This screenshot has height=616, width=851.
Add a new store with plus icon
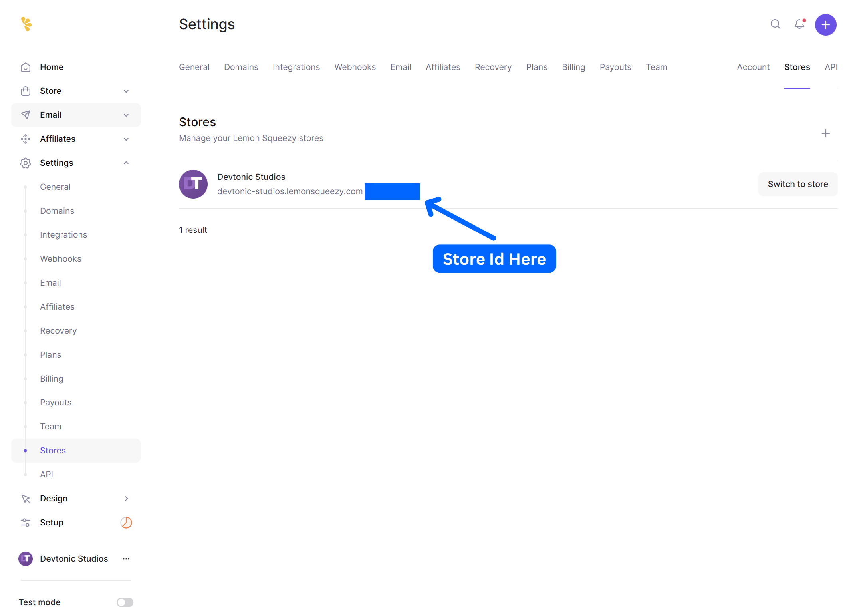pos(825,133)
